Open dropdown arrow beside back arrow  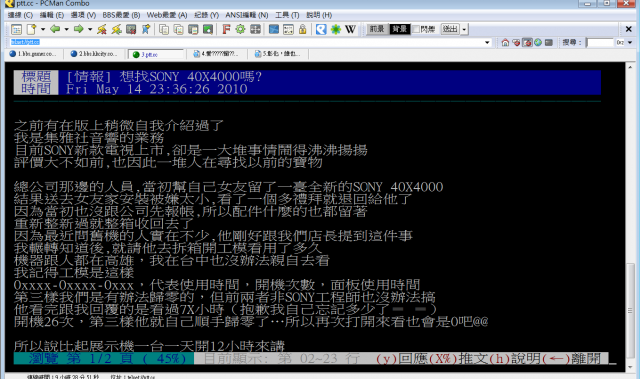pos(67,29)
